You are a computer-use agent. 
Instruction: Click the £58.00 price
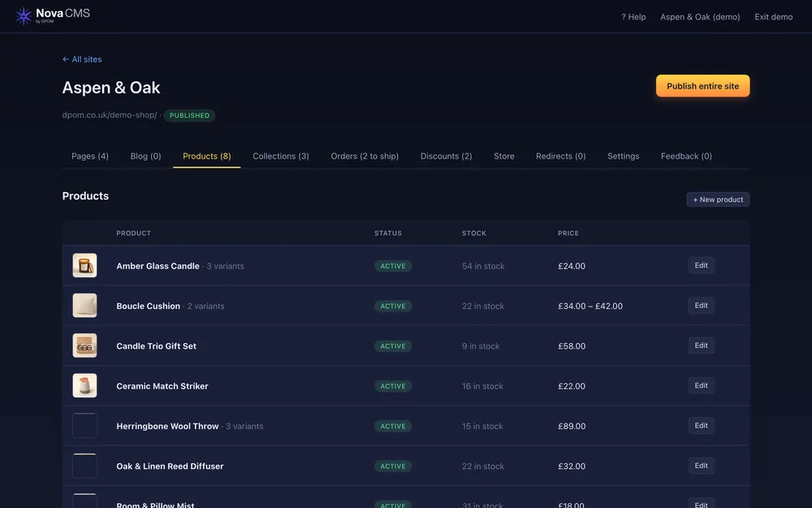(x=572, y=346)
